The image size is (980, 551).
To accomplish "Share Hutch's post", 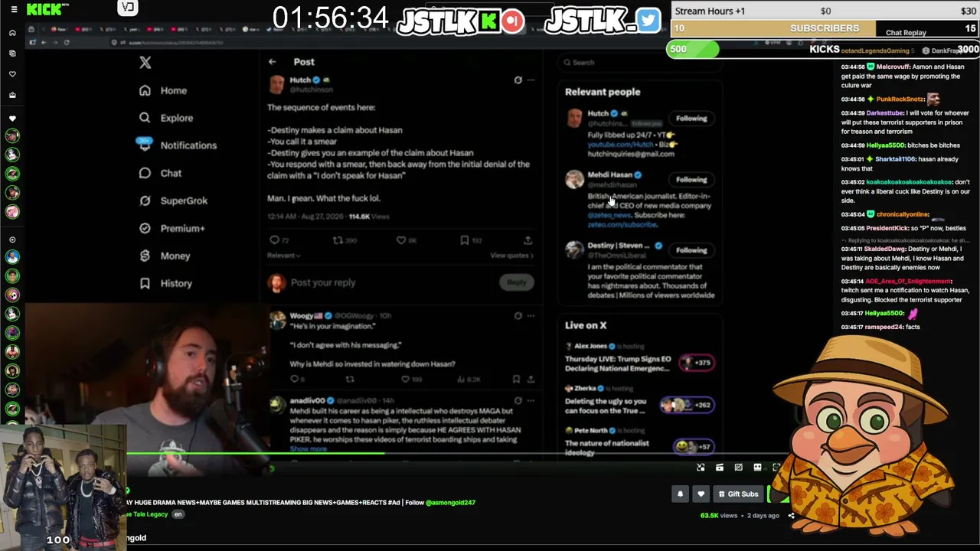I will click(x=528, y=240).
